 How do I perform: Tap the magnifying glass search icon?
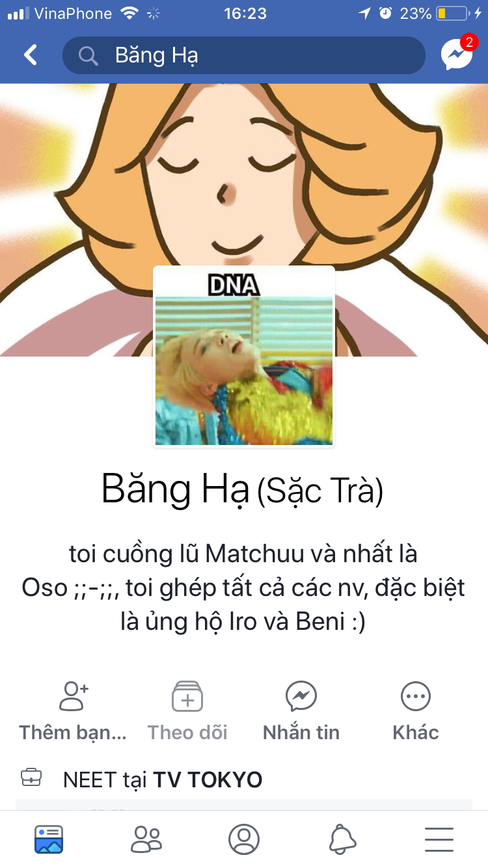(88, 56)
